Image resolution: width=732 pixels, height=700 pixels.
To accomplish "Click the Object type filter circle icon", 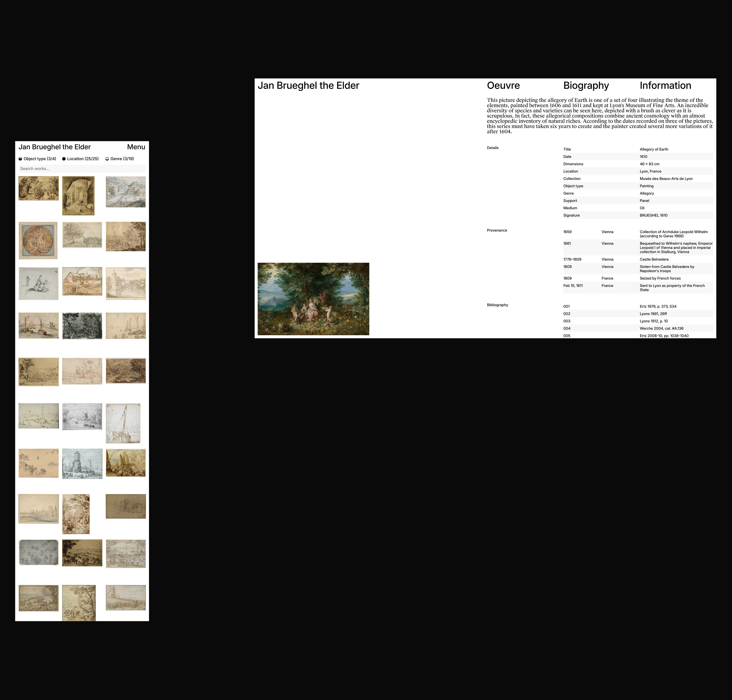I will point(21,159).
